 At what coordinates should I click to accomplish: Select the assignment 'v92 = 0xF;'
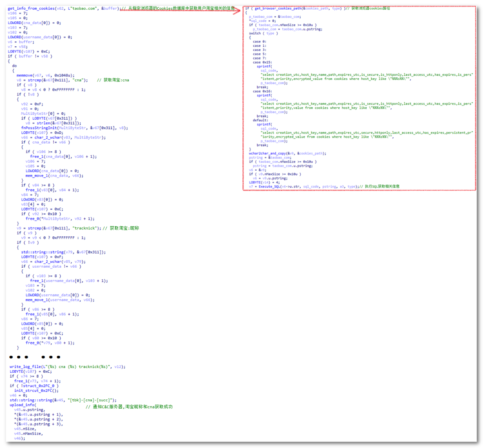tap(32, 104)
